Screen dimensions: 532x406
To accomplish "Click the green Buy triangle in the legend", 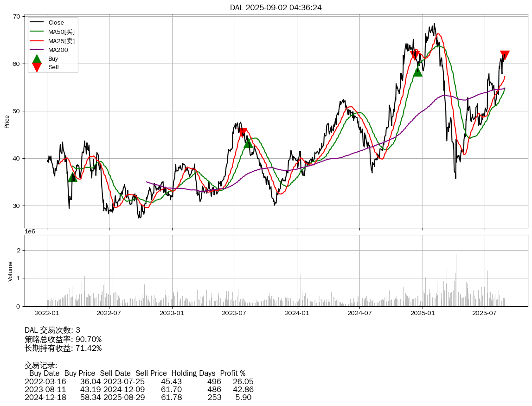I will (x=37, y=59).
